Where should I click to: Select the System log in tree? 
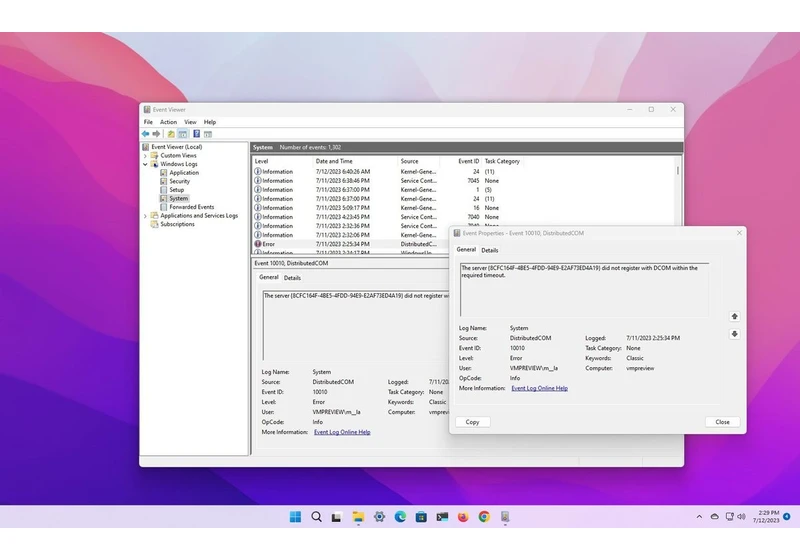pos(179,198)
